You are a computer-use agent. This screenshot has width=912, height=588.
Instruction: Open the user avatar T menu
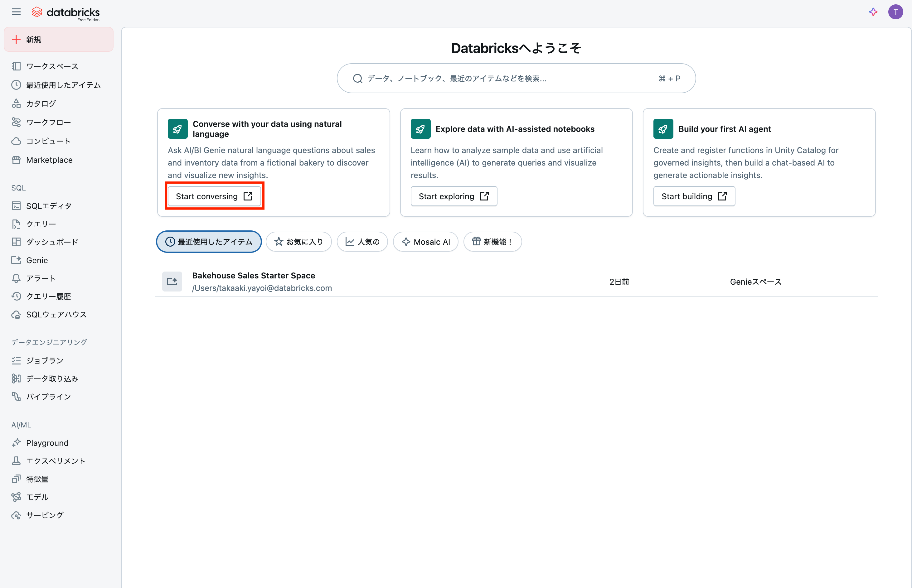click(895, 12)
